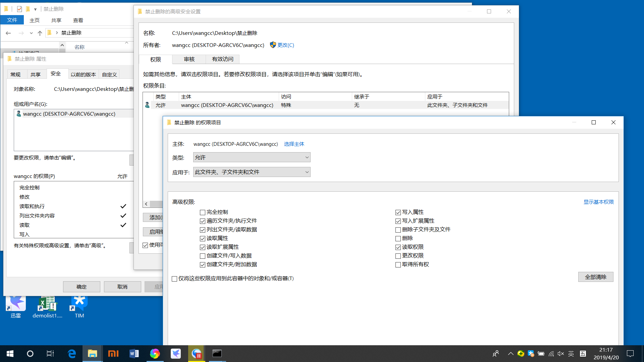Switch to the 审核 tab
This screenshot has height=362, width=644.
(189, 59)
